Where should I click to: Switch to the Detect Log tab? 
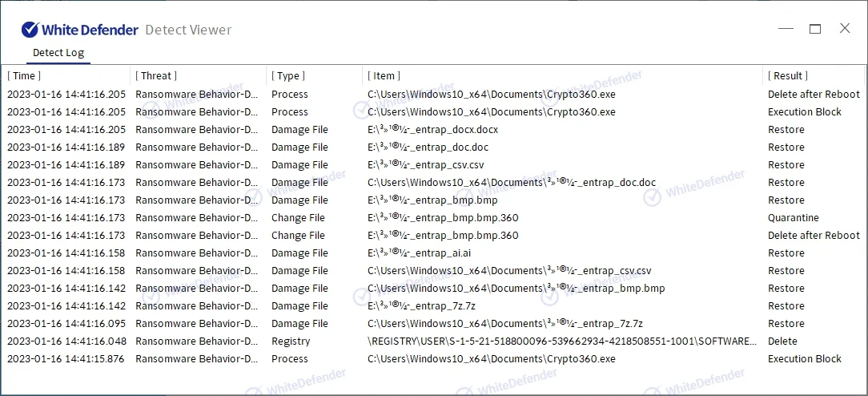(x=58, y=53)
